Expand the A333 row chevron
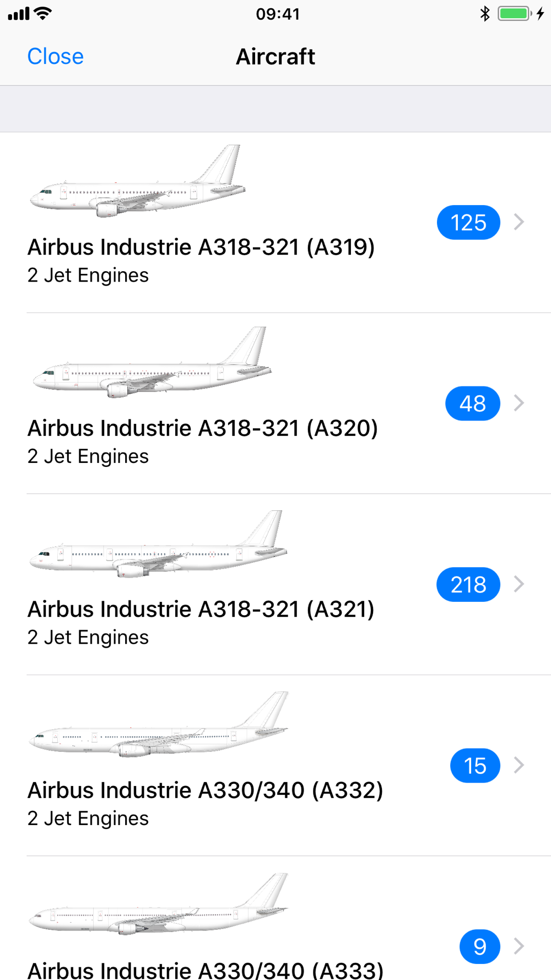 point(518,946)
